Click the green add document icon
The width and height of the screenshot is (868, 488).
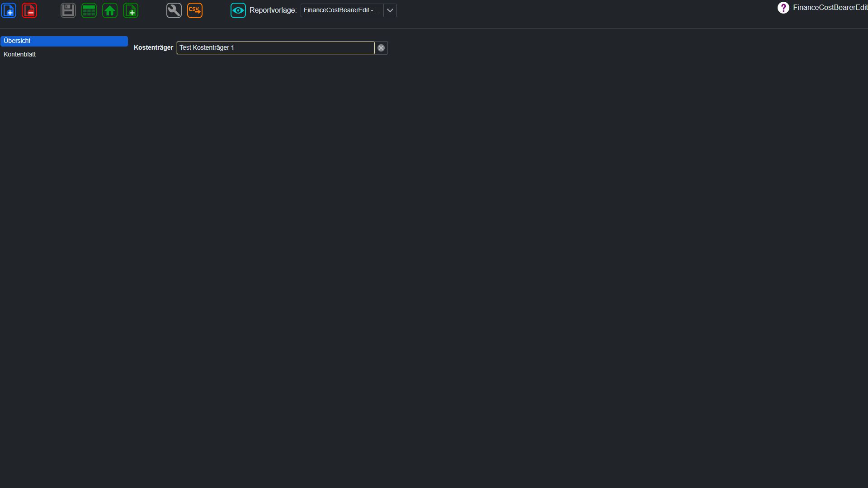coord(131,10)
